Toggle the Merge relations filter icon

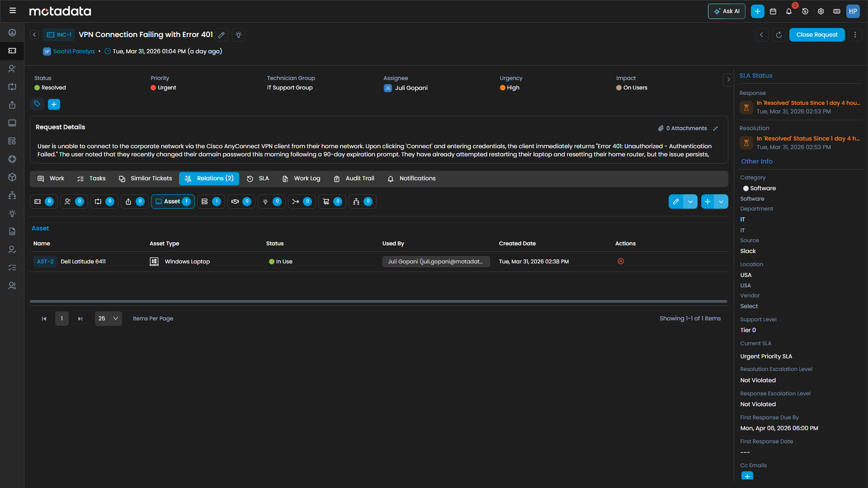point(302,202)
